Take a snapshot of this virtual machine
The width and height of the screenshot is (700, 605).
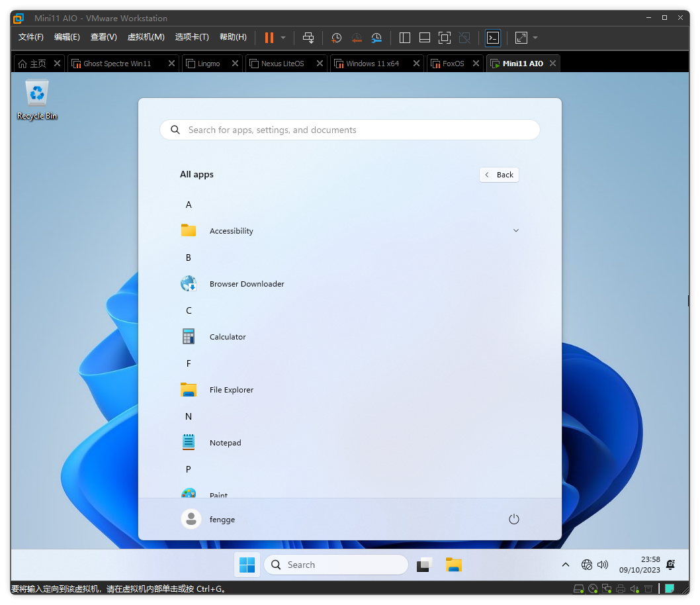(x=336, y=38)
